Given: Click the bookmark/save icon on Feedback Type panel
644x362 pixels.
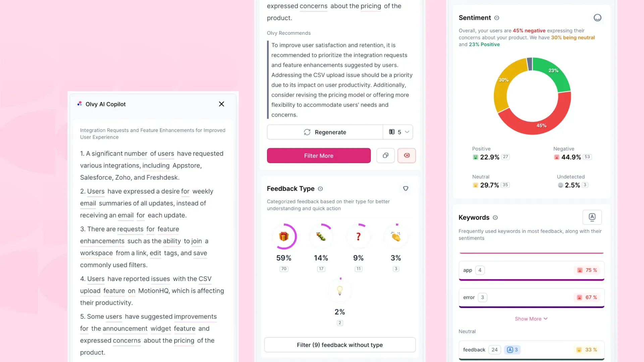Looking at the screenshot, I should pos(405,188).
